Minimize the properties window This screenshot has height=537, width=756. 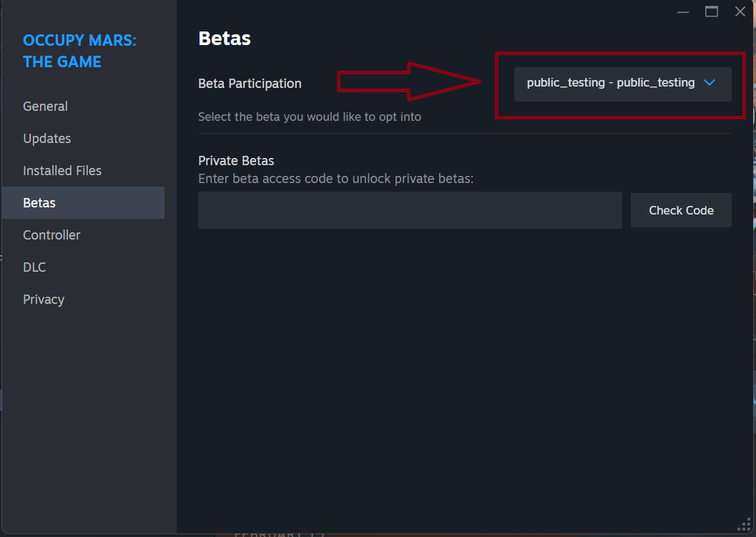683,11
